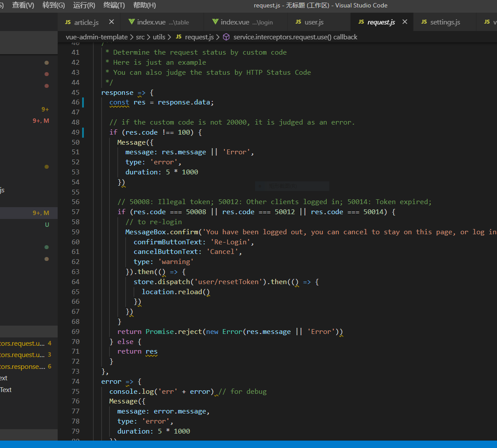This screenshot has width=497, height=448.
Task: Click the JS icon beside request.js in the breadcrumb
Action: 178,37
